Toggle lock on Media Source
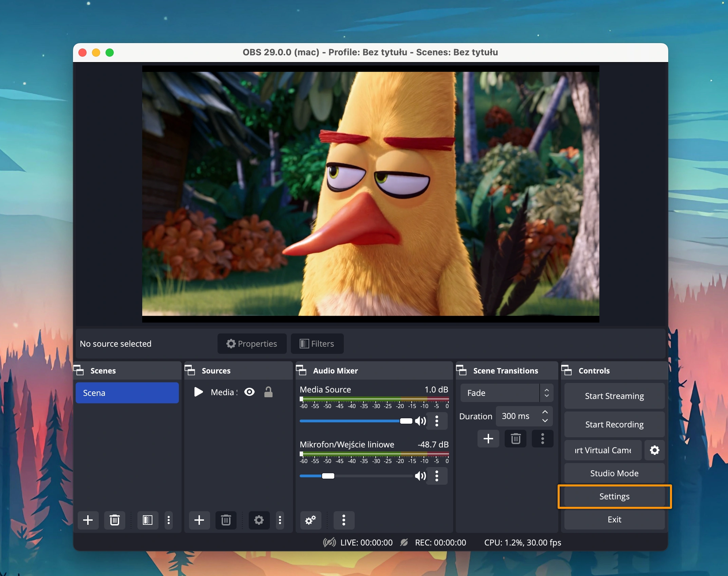Viewport: 728px width, 576px height. (268, 392)
